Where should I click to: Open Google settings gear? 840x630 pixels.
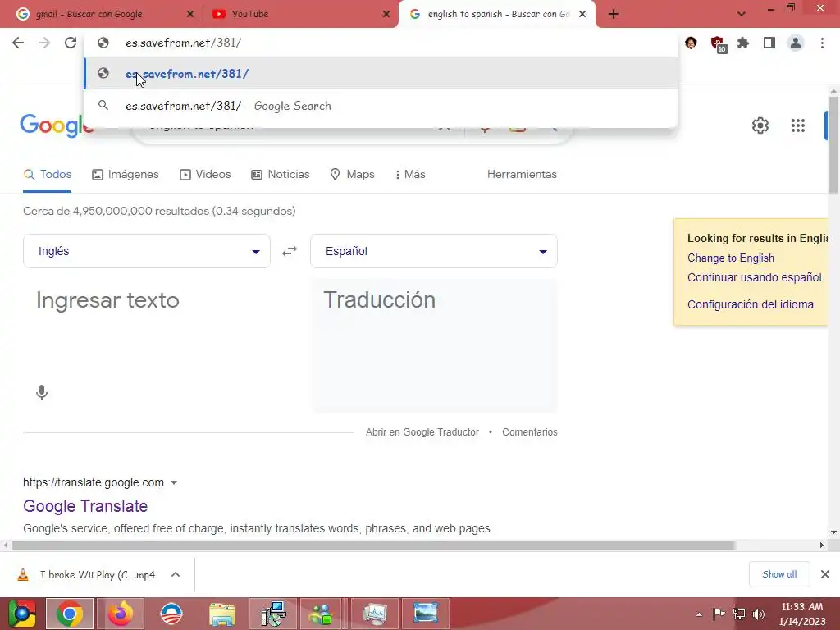[760, 126]
